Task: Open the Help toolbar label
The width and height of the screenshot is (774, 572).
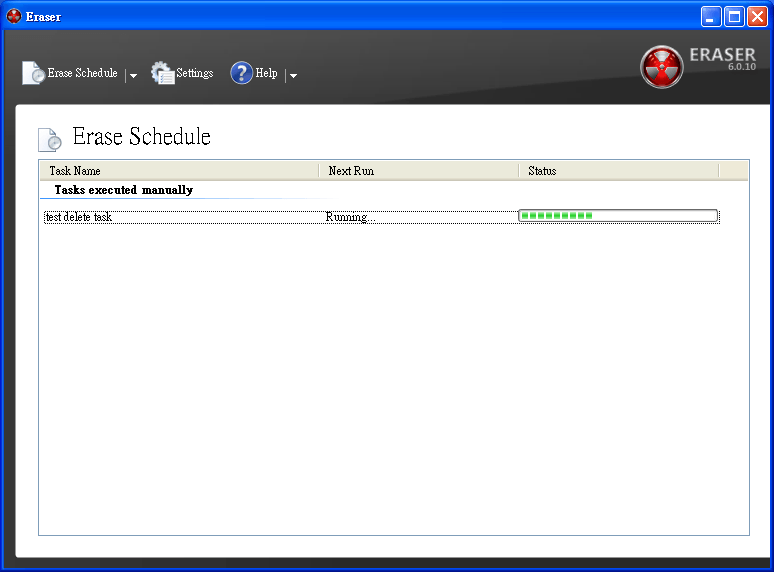Action: pos(266,73)
